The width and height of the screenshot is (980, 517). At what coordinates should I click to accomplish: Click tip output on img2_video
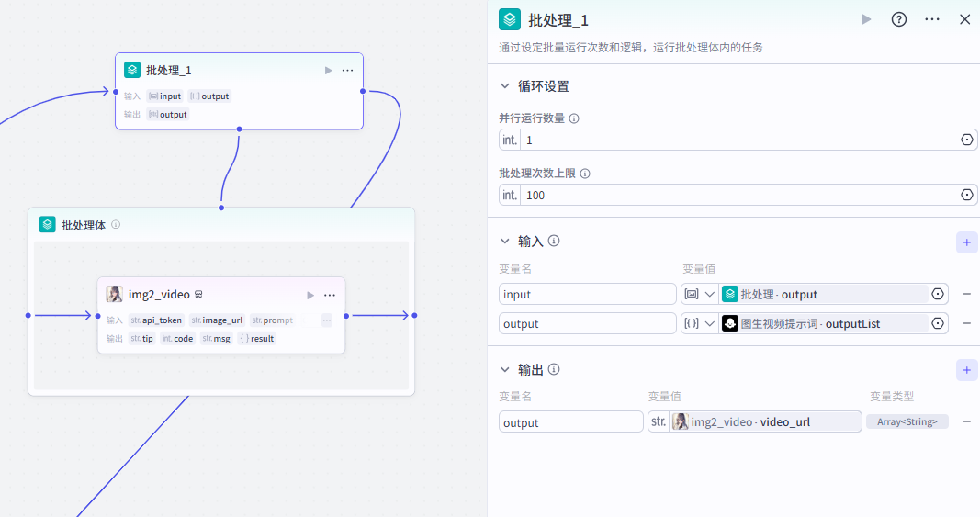pyautogui.click(x=141, y=338)
